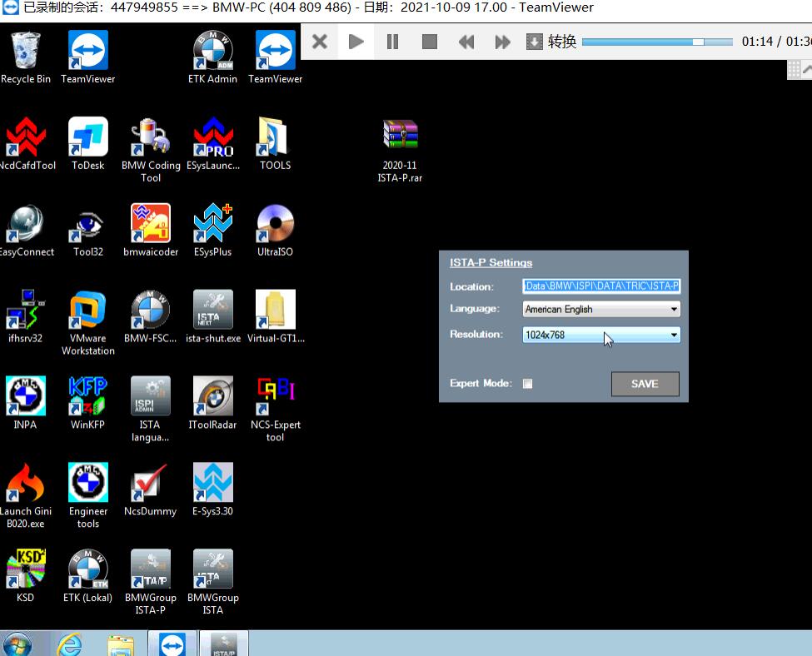Viewport: 812px width, 656px height.
Task: Open File Explorer from the taskbar
Action: 120,644
